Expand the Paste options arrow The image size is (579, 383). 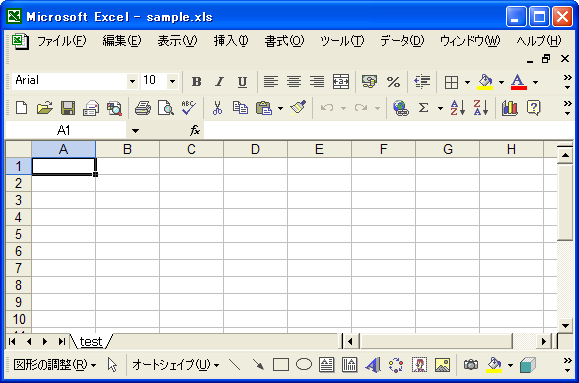click(x=280, y=108)
